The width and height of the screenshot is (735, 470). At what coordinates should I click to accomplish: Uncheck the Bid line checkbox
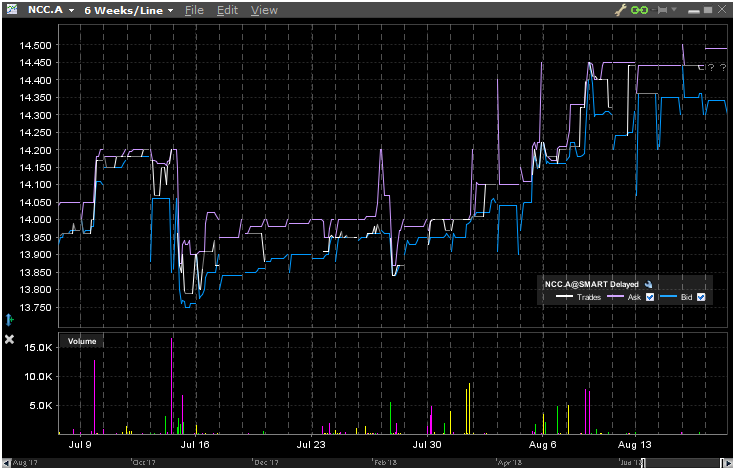point(701,298)
